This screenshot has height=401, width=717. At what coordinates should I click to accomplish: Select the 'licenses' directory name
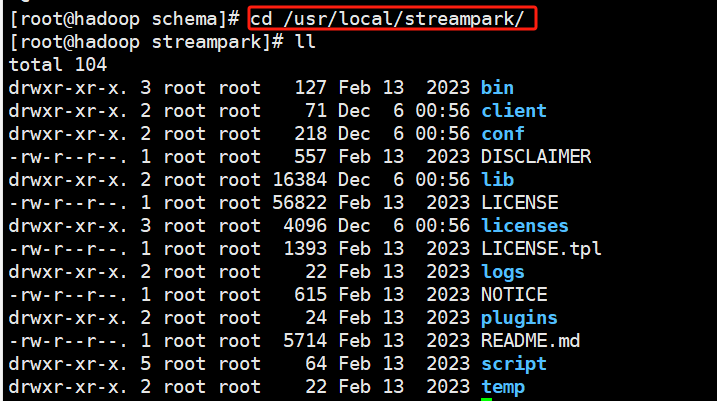[524, 226]
